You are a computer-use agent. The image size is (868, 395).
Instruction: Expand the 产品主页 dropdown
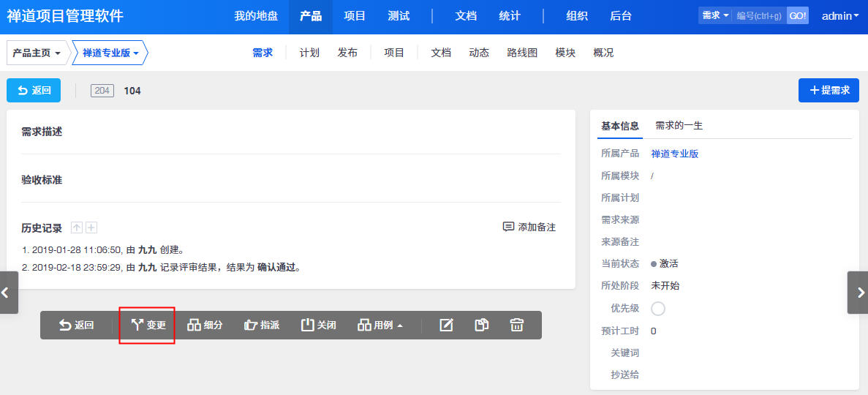37,53
